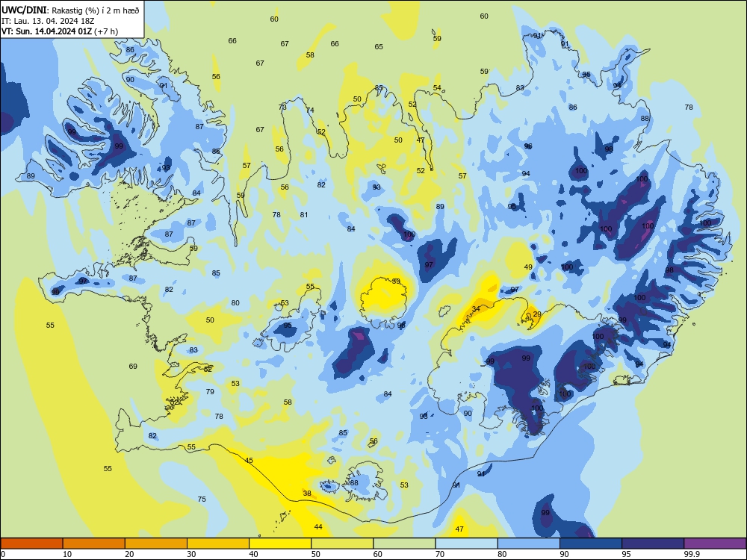747x560 pixels.
Task: Pick the light green 60–70 legend swatch
Action: click(x=404, y=544)
